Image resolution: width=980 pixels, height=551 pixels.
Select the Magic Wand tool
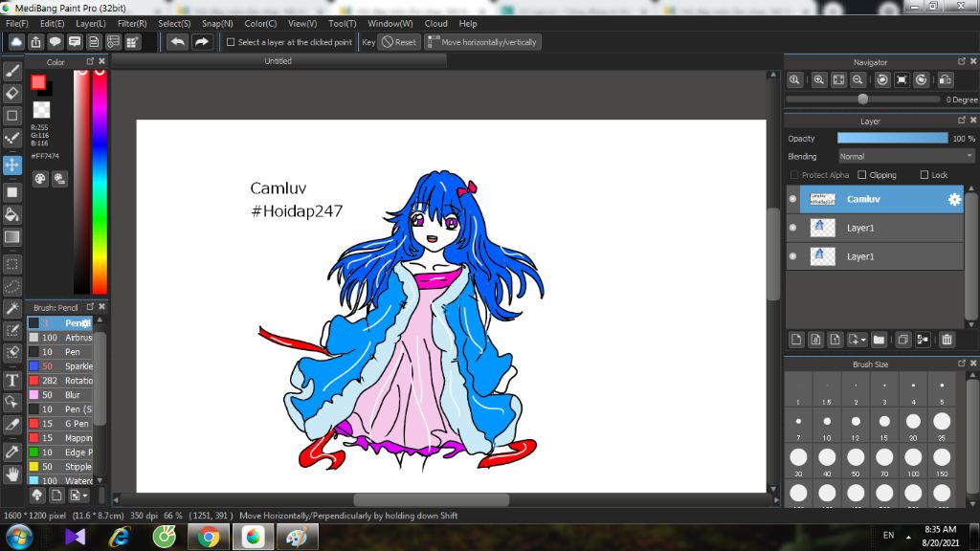pyautogui.click(x=11, y=309)
